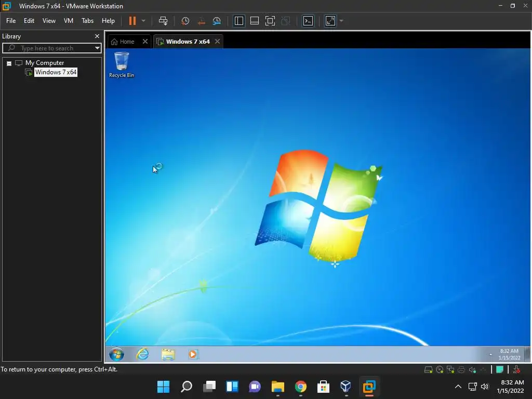Enter full screen mode
This screenshot has height=399, width=532.
[270, 21]
